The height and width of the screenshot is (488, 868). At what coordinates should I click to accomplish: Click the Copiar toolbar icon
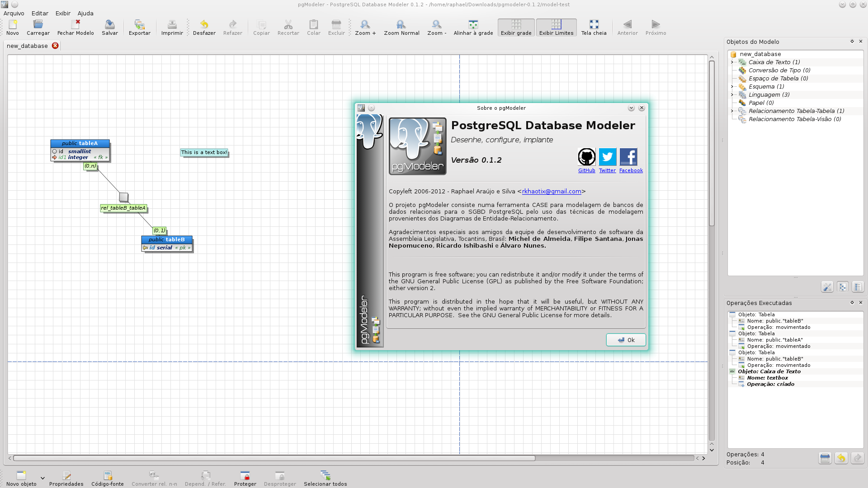point(261,24)
